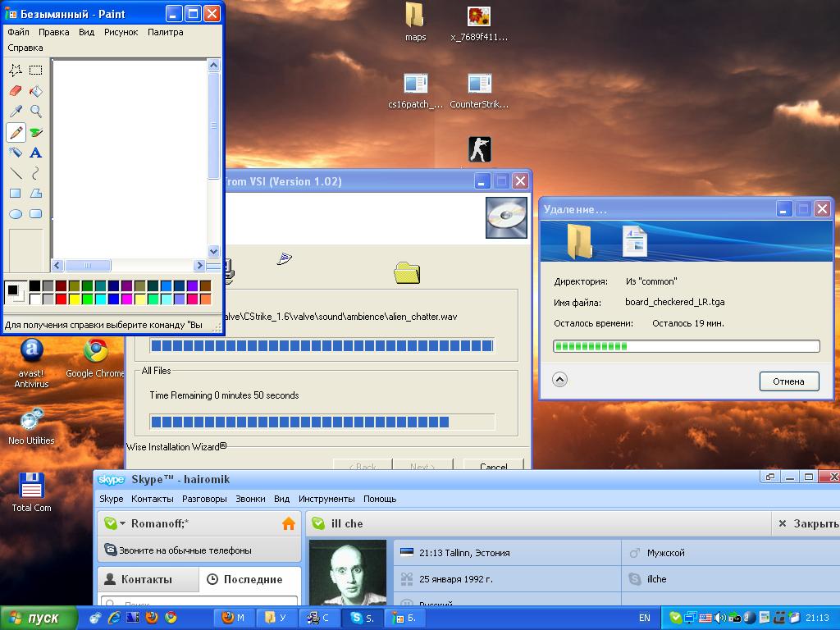Open Internet Explorer from quick launch
The height and width of the screenshot is (630, 840).
click(x=114, y=618)
